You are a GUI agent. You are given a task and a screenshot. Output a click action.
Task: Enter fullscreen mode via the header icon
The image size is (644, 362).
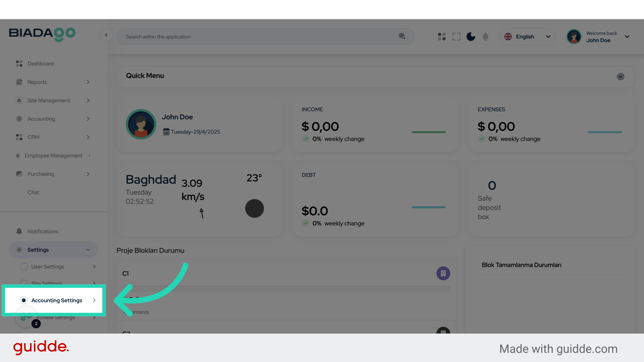click(x=456, y=37)
